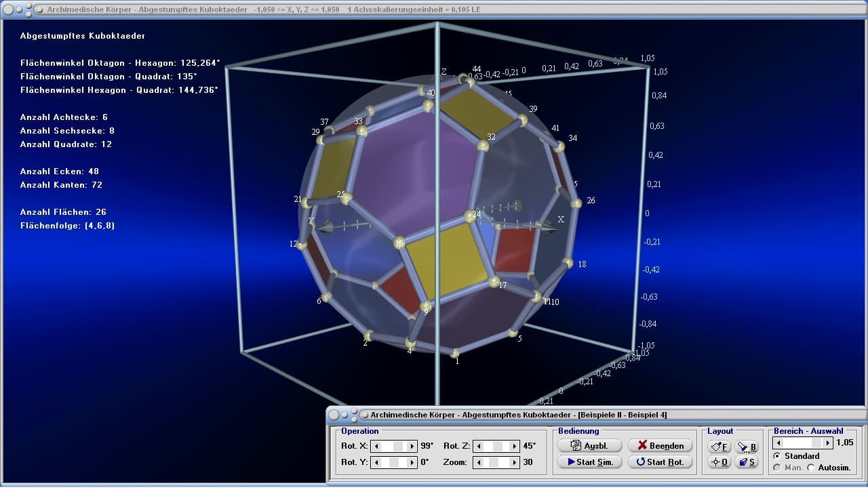
Task: Click 'Flächenfolge: (4,6,8)' text
Action: point(67,226)
